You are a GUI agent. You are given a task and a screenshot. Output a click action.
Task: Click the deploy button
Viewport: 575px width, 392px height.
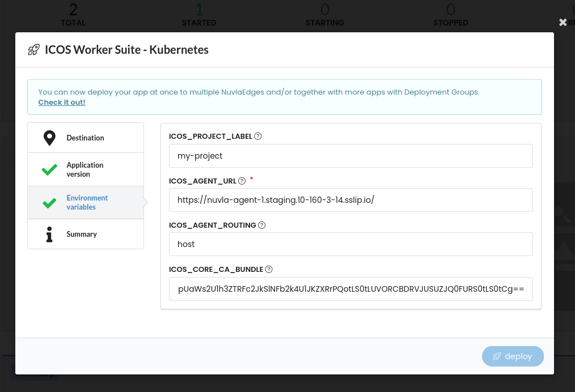[x=513, y=356]
